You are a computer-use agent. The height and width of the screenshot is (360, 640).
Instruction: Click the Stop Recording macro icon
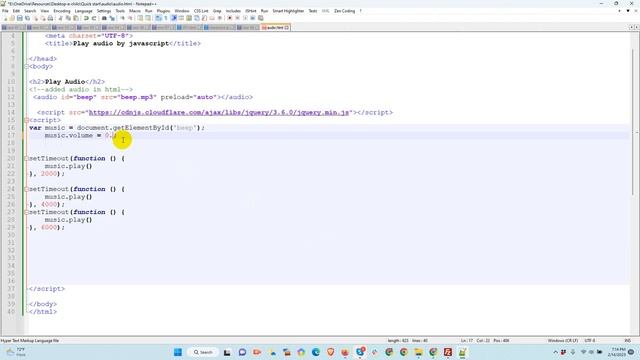tap(238, 18)
